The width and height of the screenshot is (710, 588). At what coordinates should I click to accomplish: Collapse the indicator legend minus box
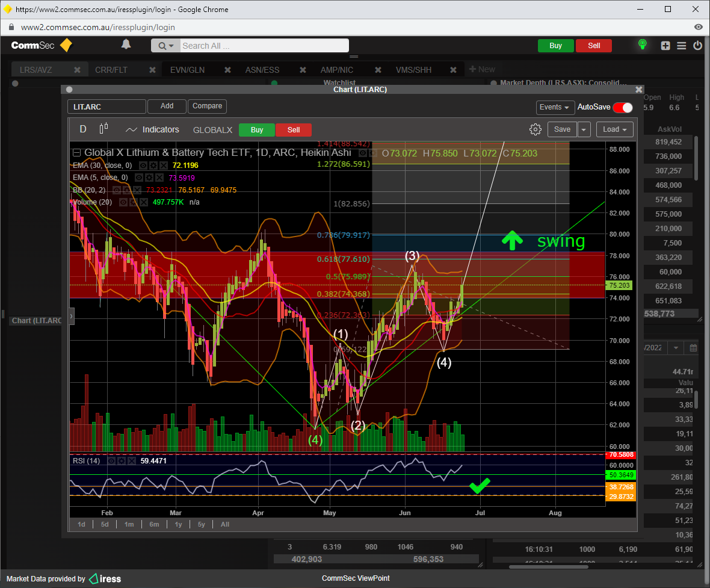point(77,153)
